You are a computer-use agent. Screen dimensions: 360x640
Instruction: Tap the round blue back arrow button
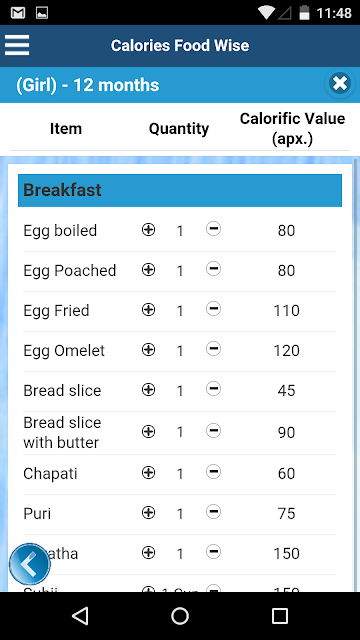(x=29, y=564)
